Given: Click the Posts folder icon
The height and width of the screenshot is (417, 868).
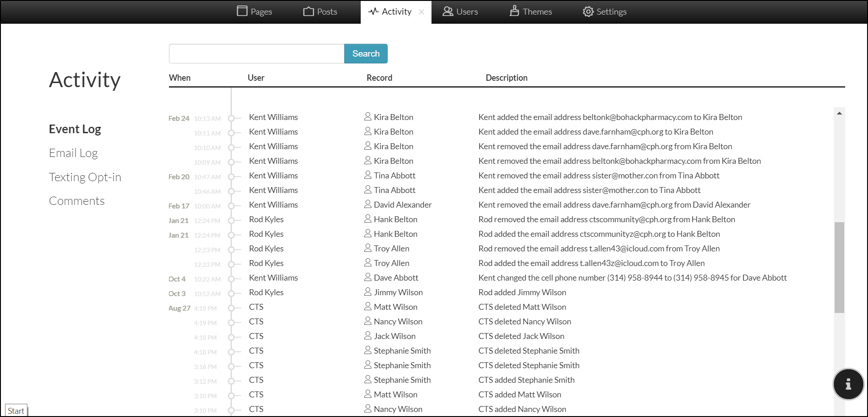Looking at the screenshot, I should [x=309, y=11].
